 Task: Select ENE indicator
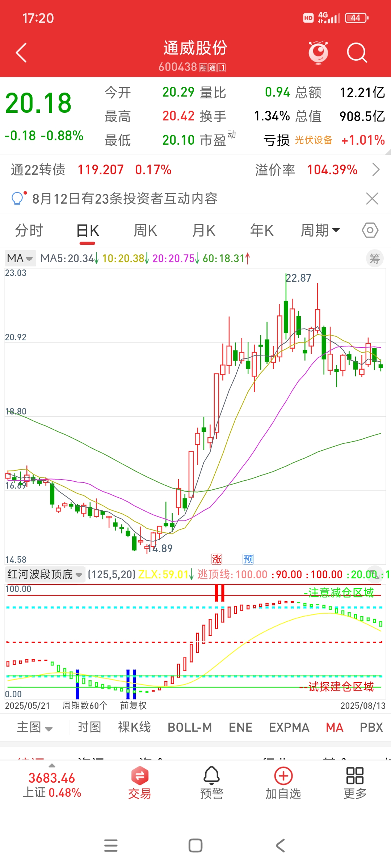coord(241,727)
